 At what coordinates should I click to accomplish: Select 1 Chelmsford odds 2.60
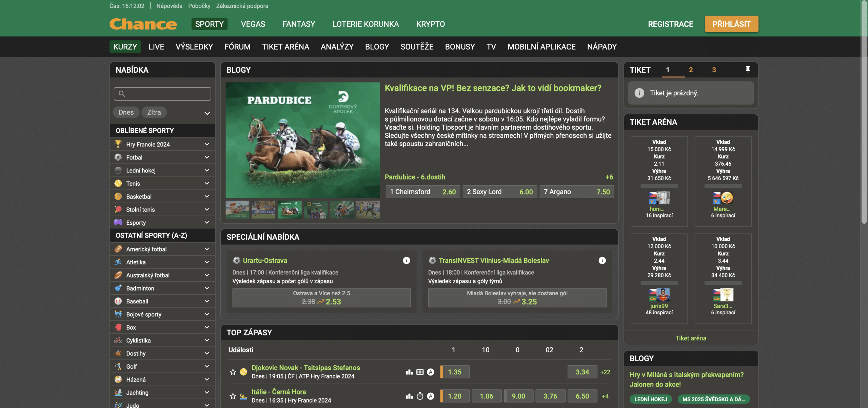[x=423, y=192]
